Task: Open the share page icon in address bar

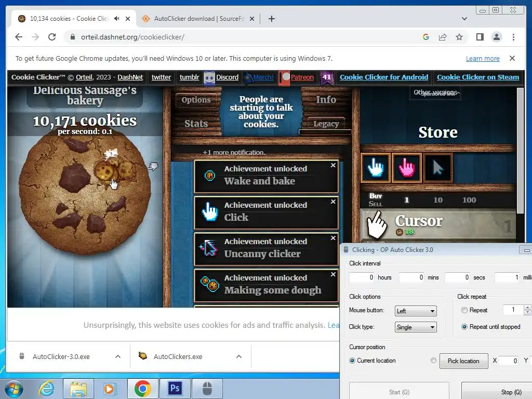Action: (x=443, y=37)
